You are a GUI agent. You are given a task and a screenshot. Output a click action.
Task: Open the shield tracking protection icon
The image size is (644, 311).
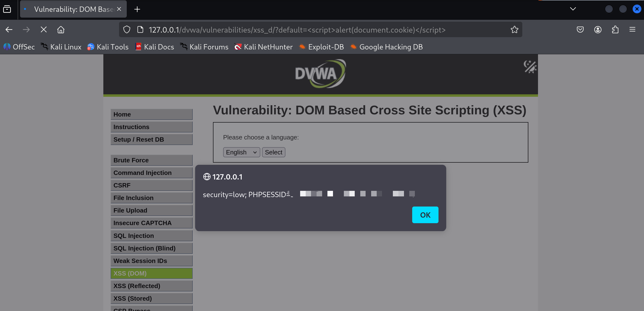pyautogui.click(x=127, y=30)
